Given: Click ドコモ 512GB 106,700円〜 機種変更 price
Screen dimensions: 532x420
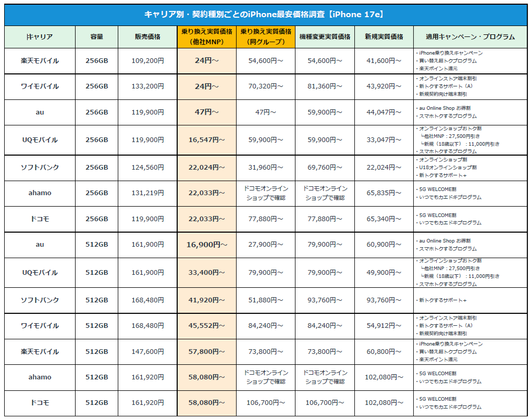Looking at the screenshot, I should point(325,403).
